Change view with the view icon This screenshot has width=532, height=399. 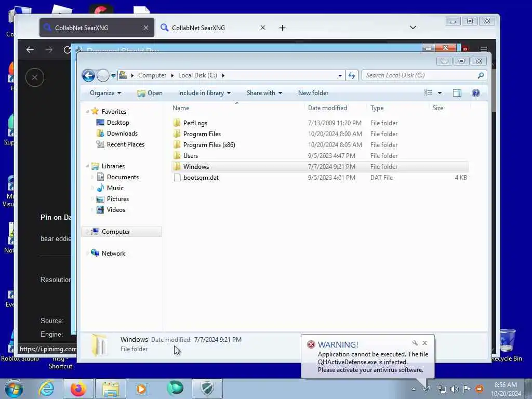point(429,93)
